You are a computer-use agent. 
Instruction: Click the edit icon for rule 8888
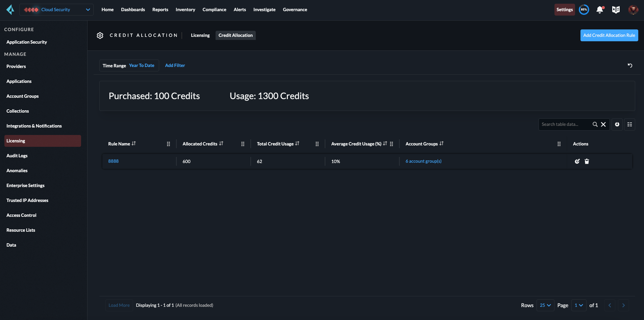(x=577, y=161)
